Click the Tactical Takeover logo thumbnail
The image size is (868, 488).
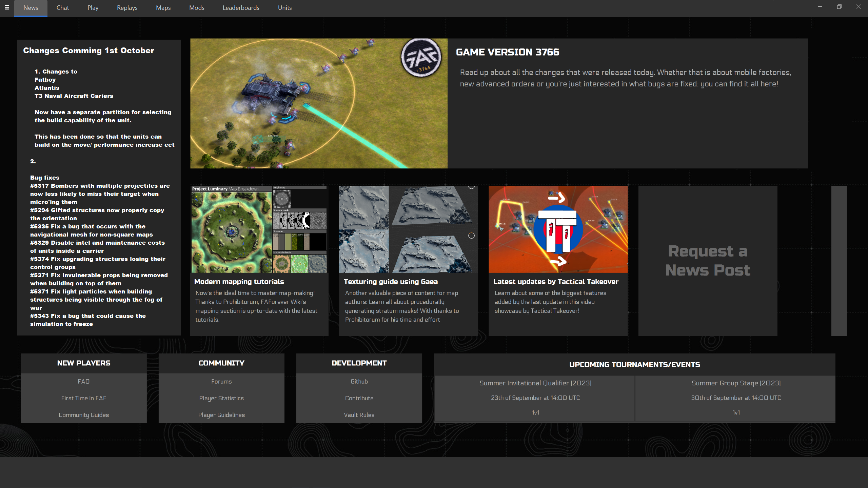pos(558,229)
